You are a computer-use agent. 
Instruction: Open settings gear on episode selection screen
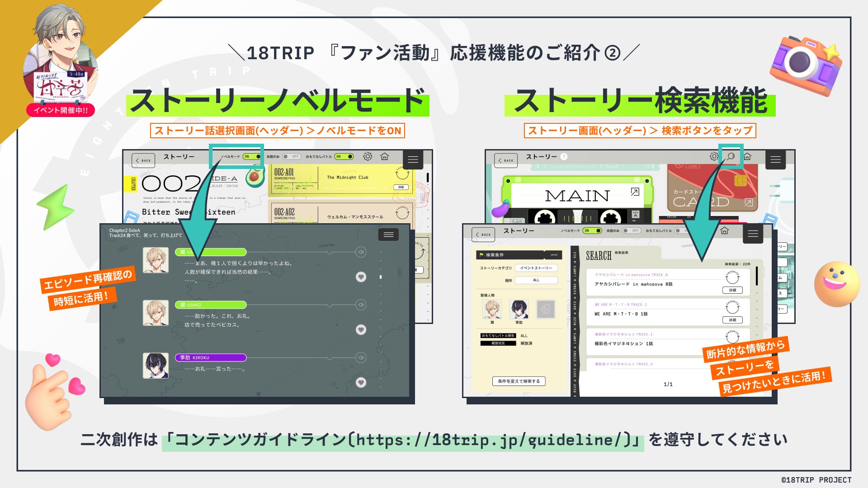(x=368, y=156)
